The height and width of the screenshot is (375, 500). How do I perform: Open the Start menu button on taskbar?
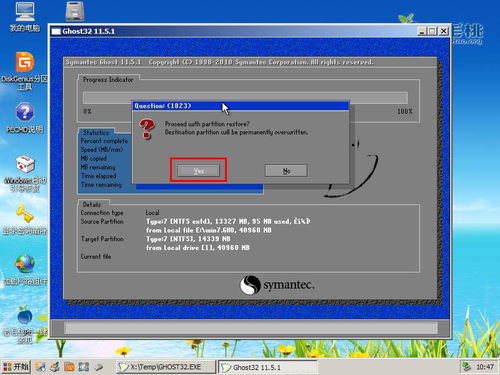pyautogui.click(x=16, y=367)
